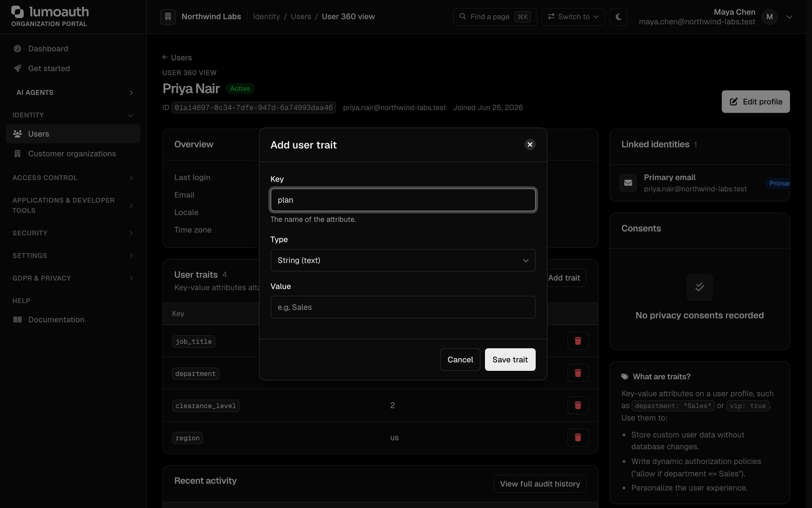The width and height of the screenshot is (812, 508).
Task: Click the Primary badge in Linked identities
Action: click(x=778, y=183)
